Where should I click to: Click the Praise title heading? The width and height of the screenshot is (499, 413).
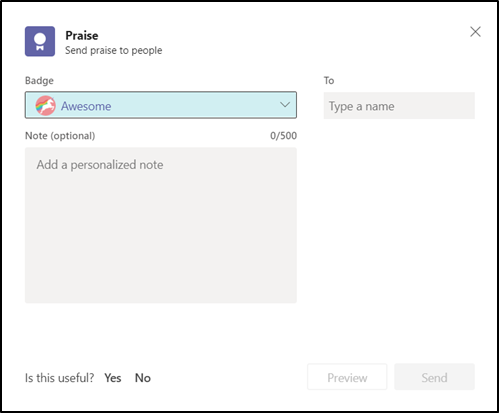(82, 35)
